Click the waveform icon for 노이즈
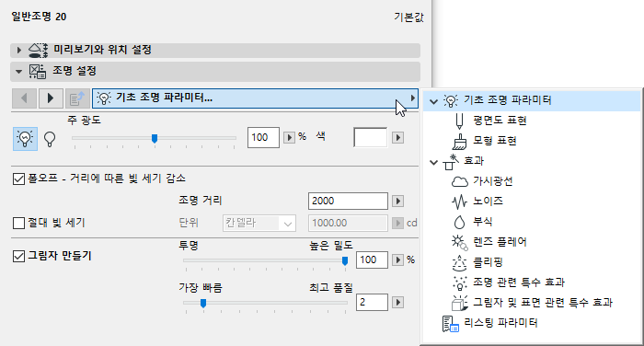 tap(459, 202)
